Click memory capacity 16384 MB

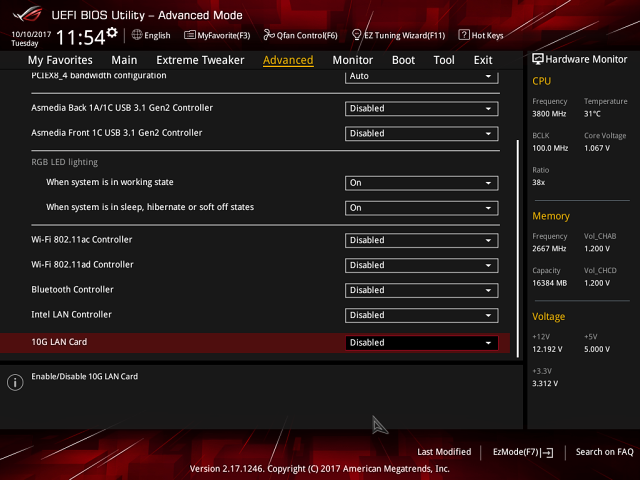[x=549, y=283]
